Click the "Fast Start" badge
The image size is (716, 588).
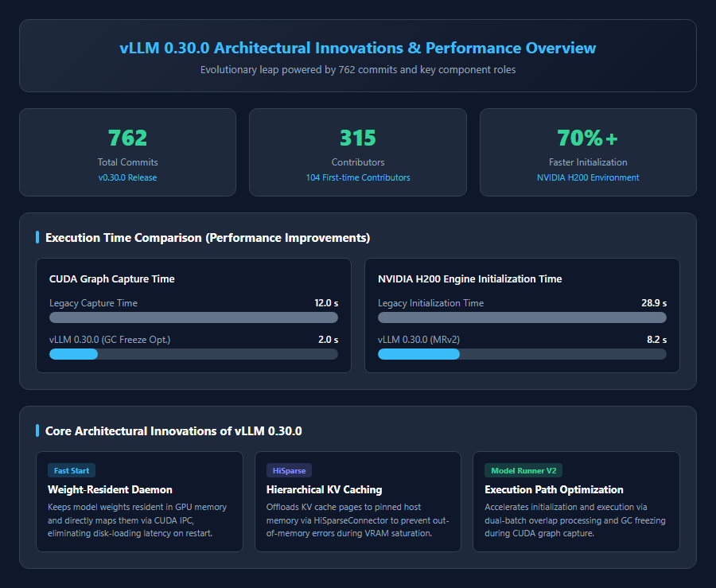click(x=72, y=471)
